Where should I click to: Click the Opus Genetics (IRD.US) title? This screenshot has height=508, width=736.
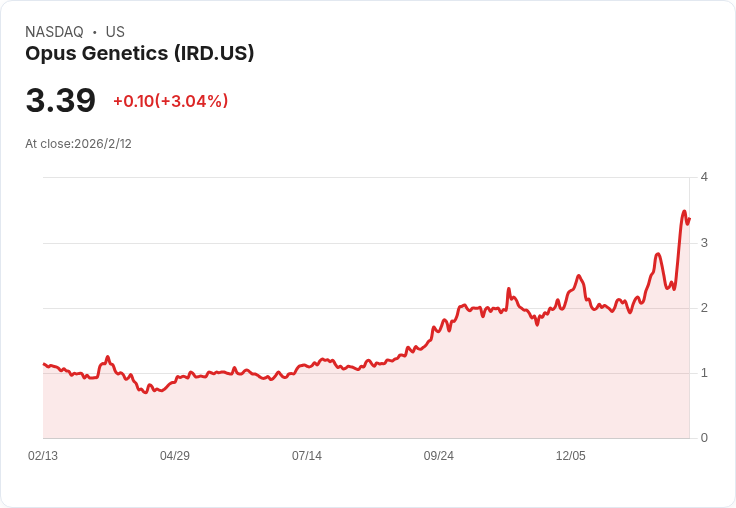(139, 54)
